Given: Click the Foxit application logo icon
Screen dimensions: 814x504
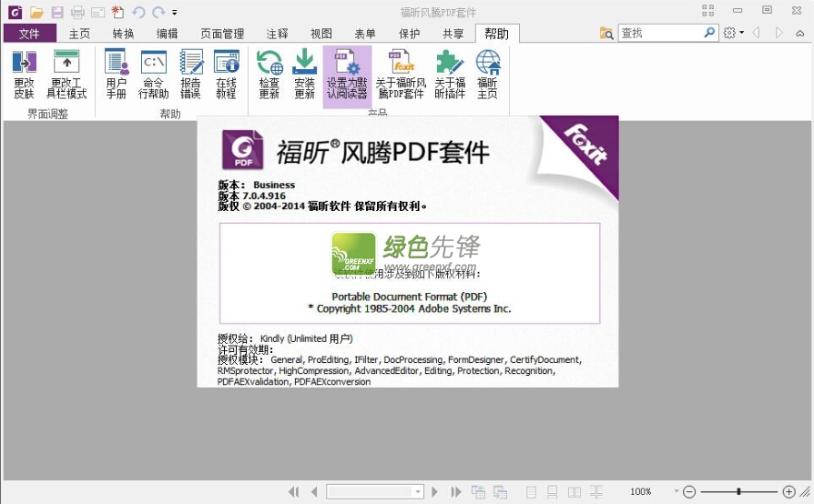Looking at the screenshot, I should point(15,12).
